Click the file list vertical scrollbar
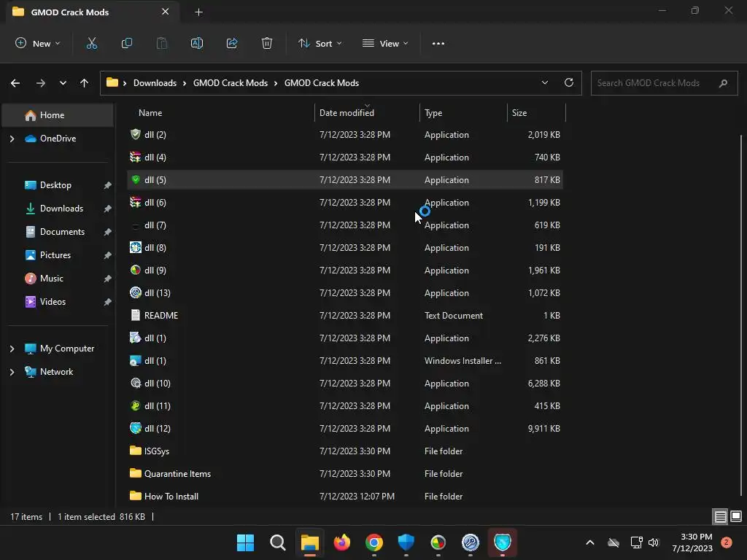 coord(740,314)
